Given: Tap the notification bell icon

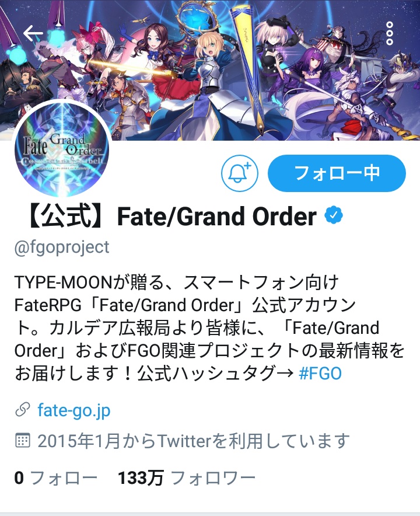Looking at the screenshot, I should pyautogui.click(x=239, y=173).
